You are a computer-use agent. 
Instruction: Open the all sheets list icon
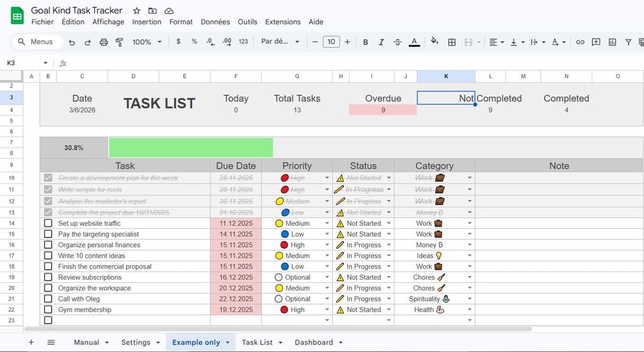51,342
